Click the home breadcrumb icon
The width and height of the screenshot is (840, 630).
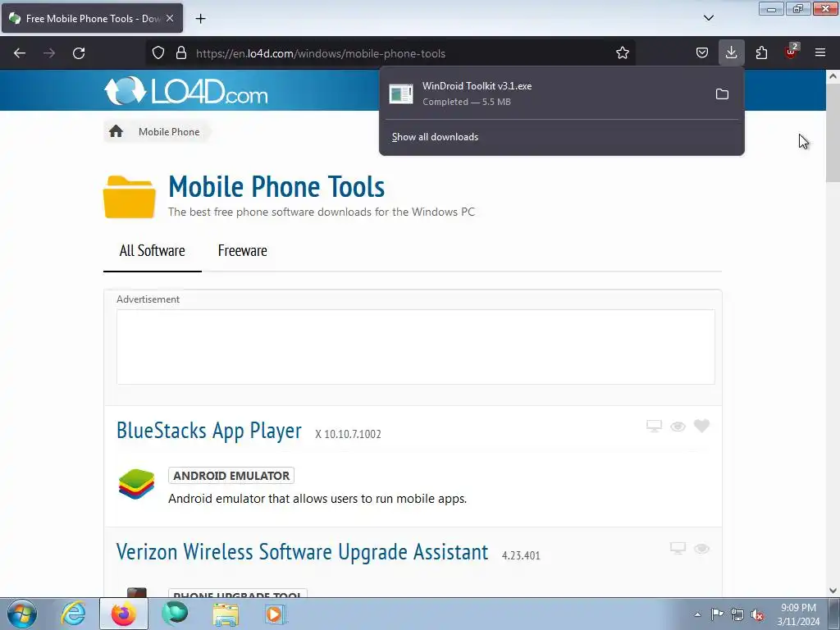(116, 131)
